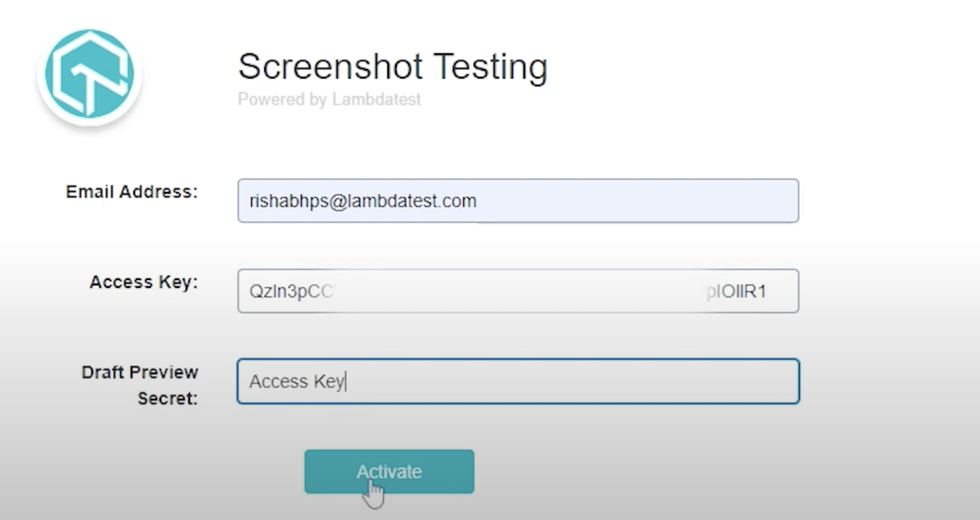Viewport: 980px width, 520px height.
Task: Focus the Email Address input field
Action: [x=518, y=201]
